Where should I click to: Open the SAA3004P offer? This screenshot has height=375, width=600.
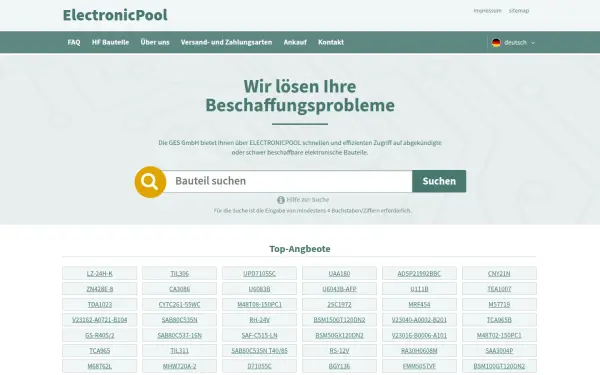click(499, 351)
